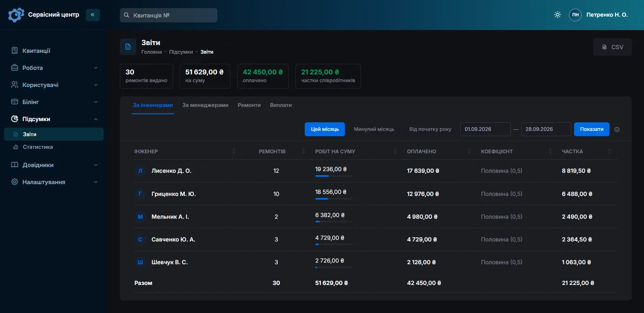Click the Сервісний центр gear logo

coord(16,15)
